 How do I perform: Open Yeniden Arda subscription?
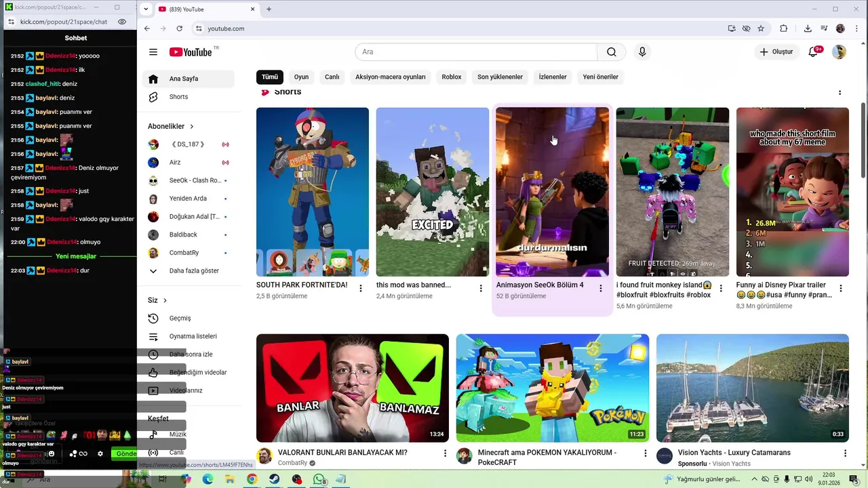click(x=189, y=199)
